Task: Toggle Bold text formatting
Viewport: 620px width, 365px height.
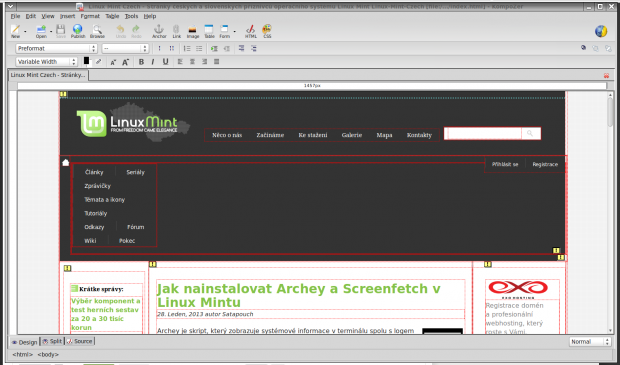Action: point(141,62)
